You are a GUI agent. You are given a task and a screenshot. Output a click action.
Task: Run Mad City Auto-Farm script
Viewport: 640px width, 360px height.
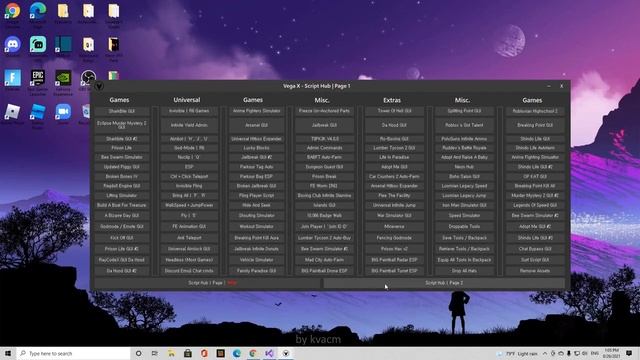click(324, 260)
